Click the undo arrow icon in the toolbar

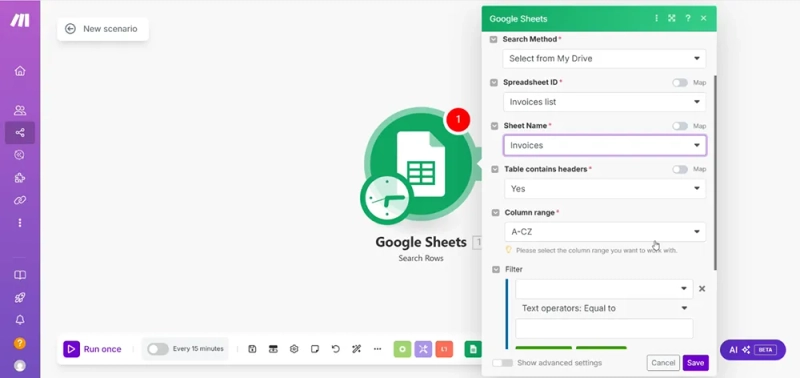335,349
